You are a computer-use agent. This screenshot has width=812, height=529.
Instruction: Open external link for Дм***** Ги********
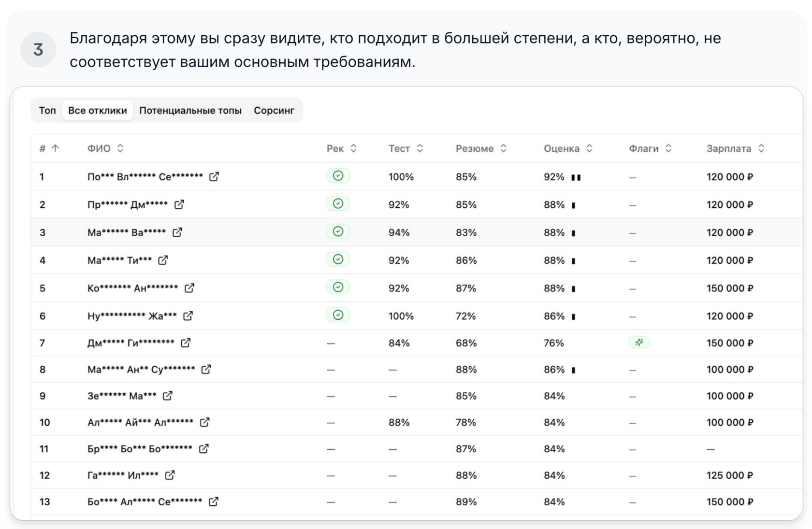pyautogui.click(x=186, y=343)
